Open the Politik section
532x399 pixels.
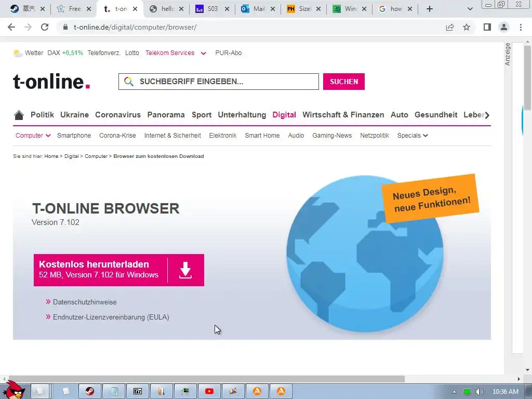pos(43,115)
